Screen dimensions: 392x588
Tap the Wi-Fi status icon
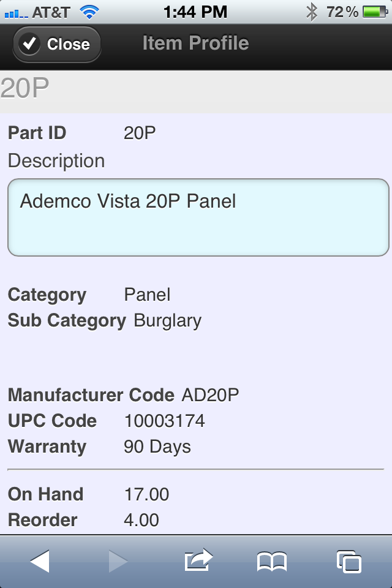tap(89, 12)
